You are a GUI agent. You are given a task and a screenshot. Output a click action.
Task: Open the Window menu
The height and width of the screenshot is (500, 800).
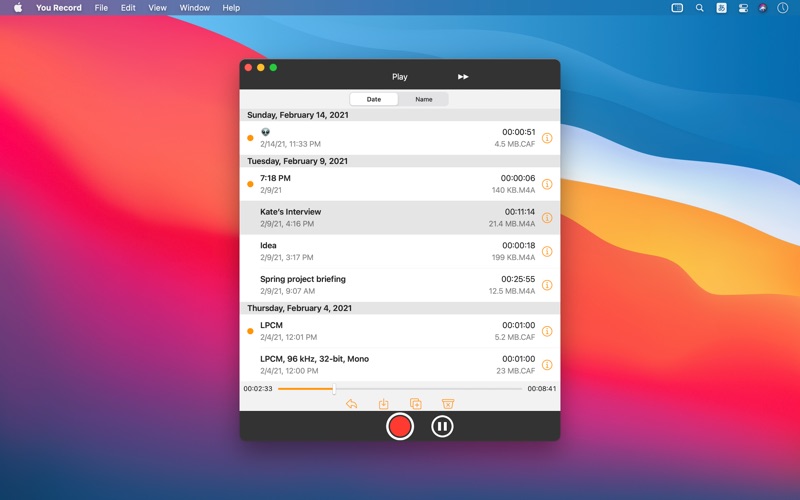194,8
